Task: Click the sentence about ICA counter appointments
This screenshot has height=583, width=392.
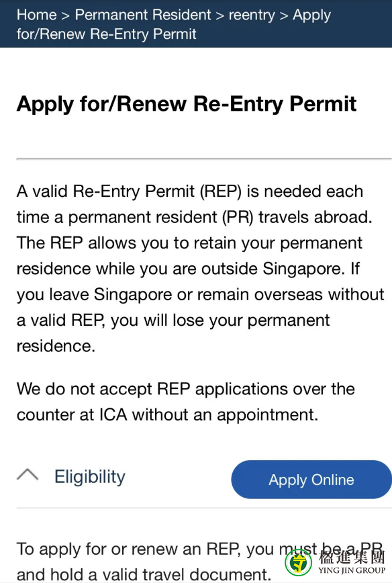Action: 186,402
